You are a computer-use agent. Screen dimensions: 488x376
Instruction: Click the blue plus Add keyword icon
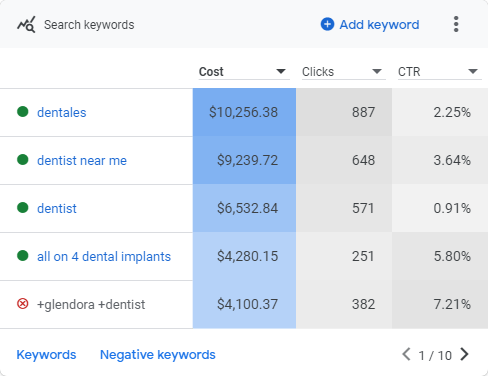[327, 24]
